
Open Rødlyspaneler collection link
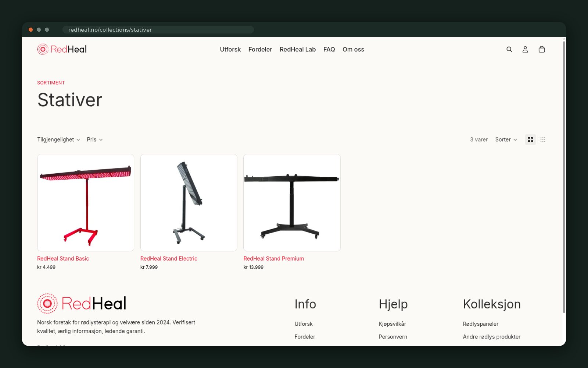point(481,324)
